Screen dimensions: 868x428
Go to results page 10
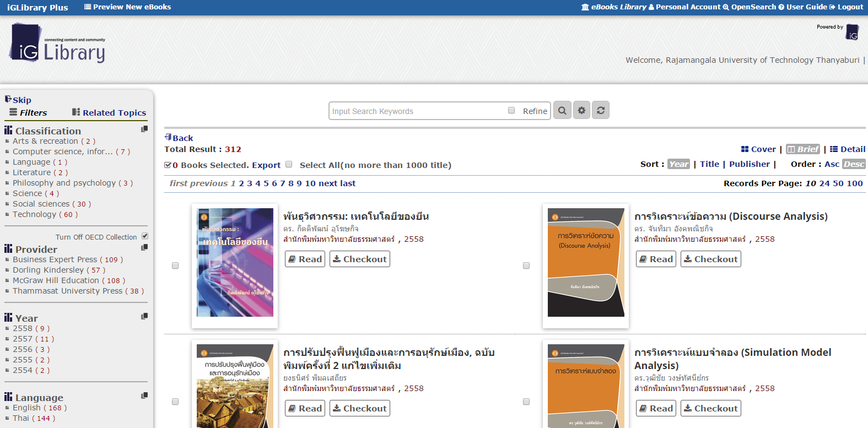point(310,183)
